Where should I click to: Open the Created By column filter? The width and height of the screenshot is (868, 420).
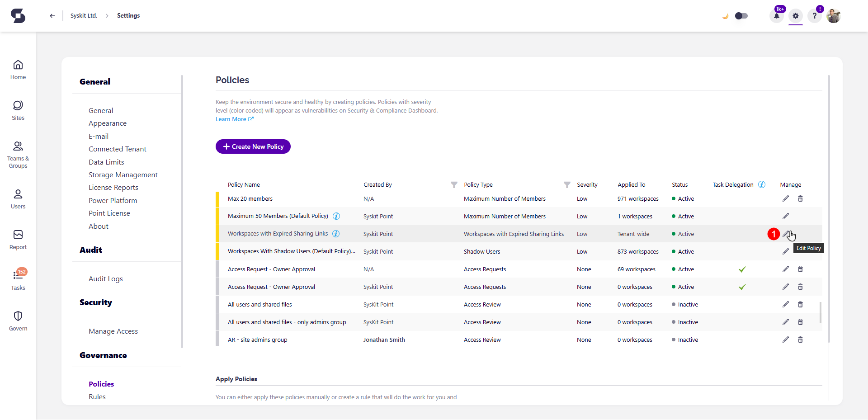[454, 185]
